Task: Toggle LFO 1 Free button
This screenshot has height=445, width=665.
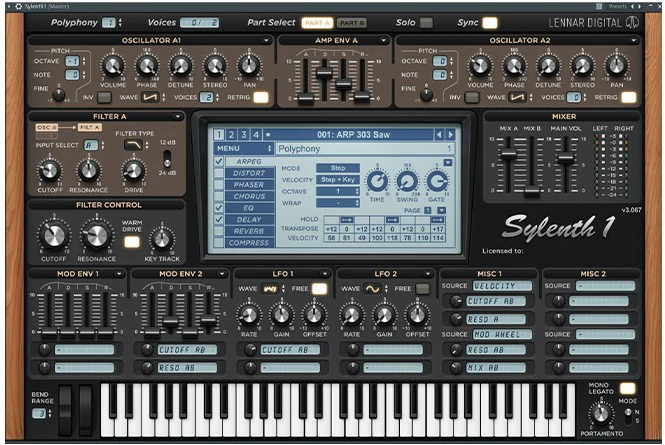Action: tap(319, 288)
